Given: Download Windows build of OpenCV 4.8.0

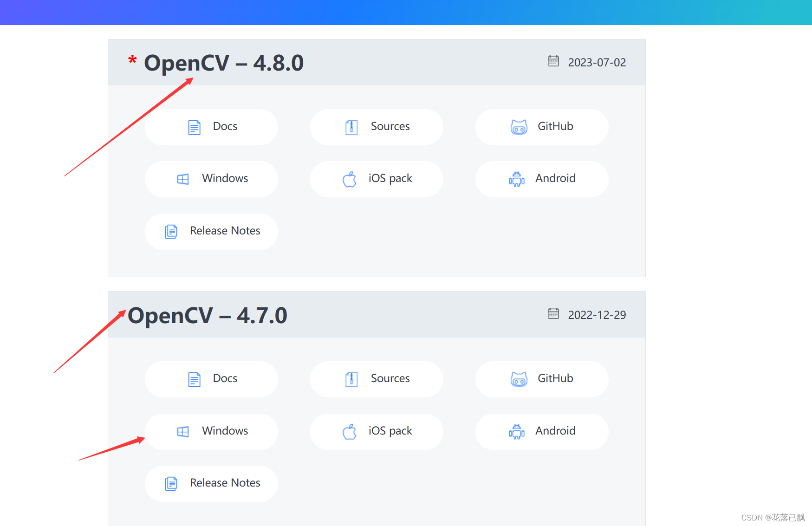Looking at the screenshot, I should 211,179.
